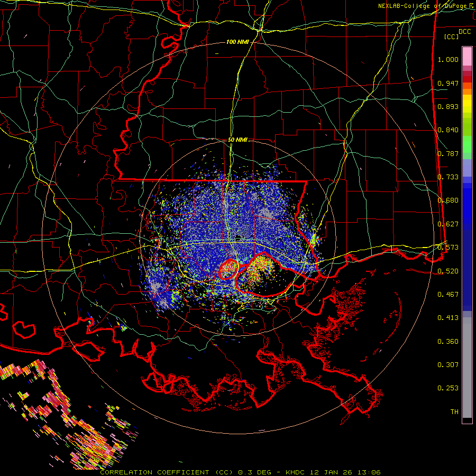This screenshot has height=476, width=476.
Task: Pick the gray segment of the color bar
Action: [x=467, y=368]
